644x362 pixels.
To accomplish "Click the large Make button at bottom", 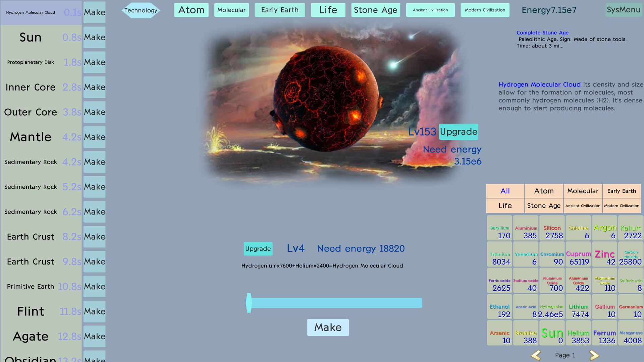I will 328,327.
